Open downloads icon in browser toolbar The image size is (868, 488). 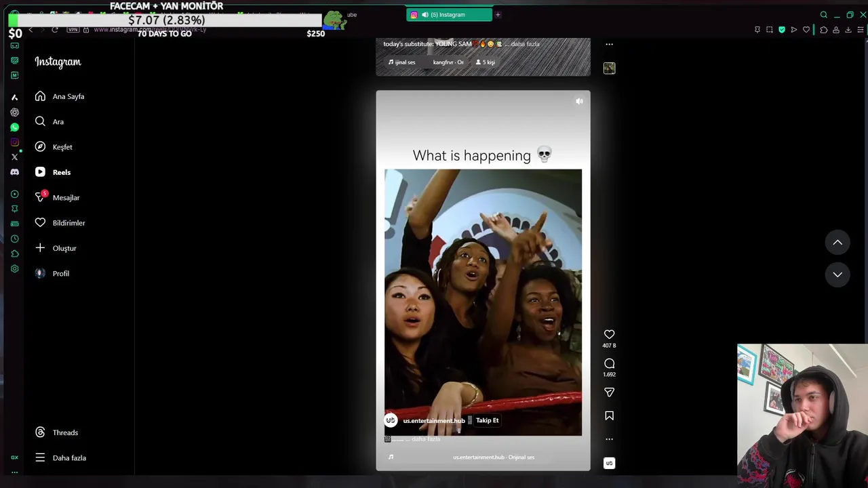click(x=848, y=30)
